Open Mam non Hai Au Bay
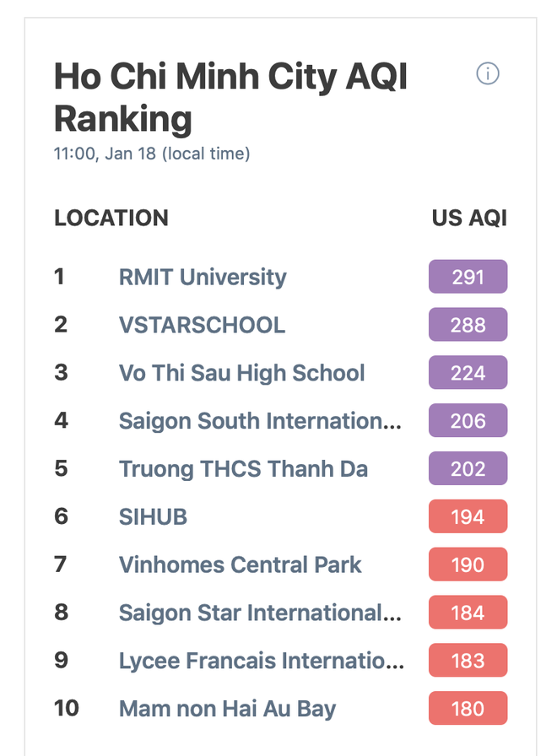557x756 pixels. click(227, 709)
